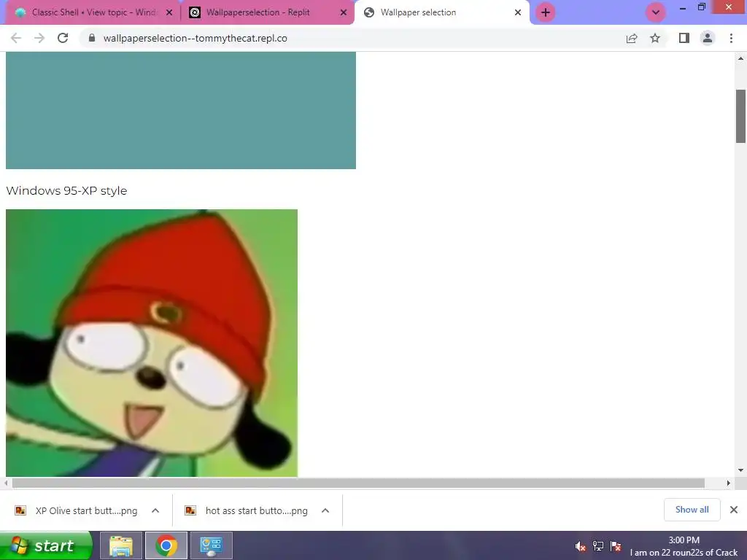Open the XP Olive start button download
Image resolution: width=747 pixels, height=560 pixels.
[76, 510]
